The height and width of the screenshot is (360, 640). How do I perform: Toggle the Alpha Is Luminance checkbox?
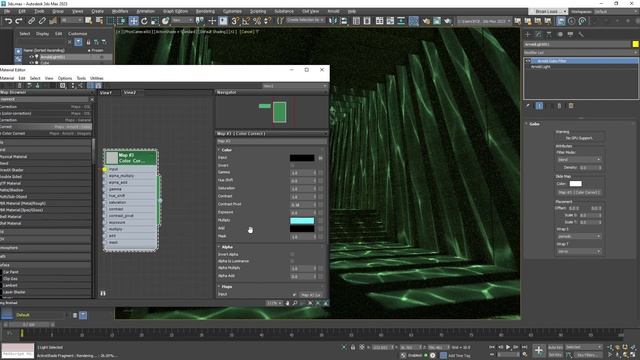(292, 261)
